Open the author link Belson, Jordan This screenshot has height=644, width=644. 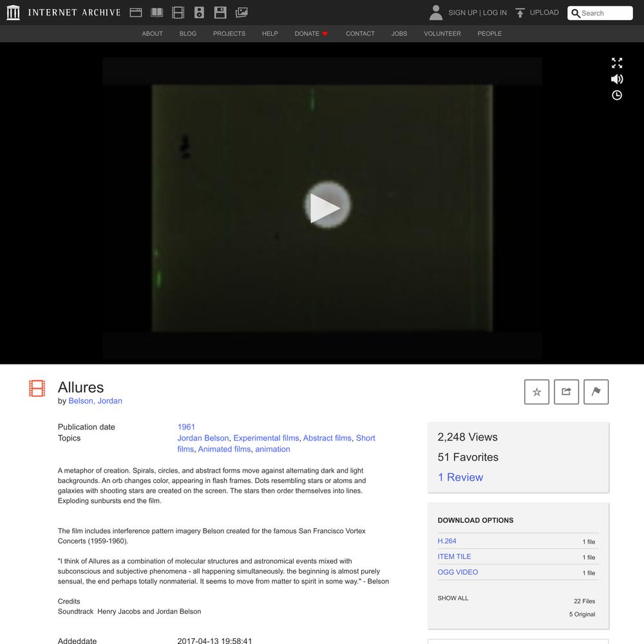tap(95, 401)
